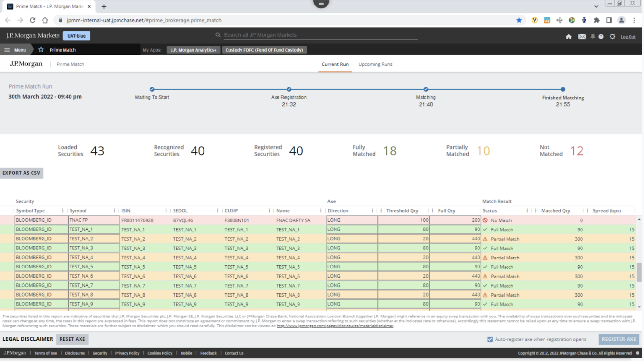Click the notifications bell icon
Image resolution: width=644 pixels, height=361 pixels.
592,36
